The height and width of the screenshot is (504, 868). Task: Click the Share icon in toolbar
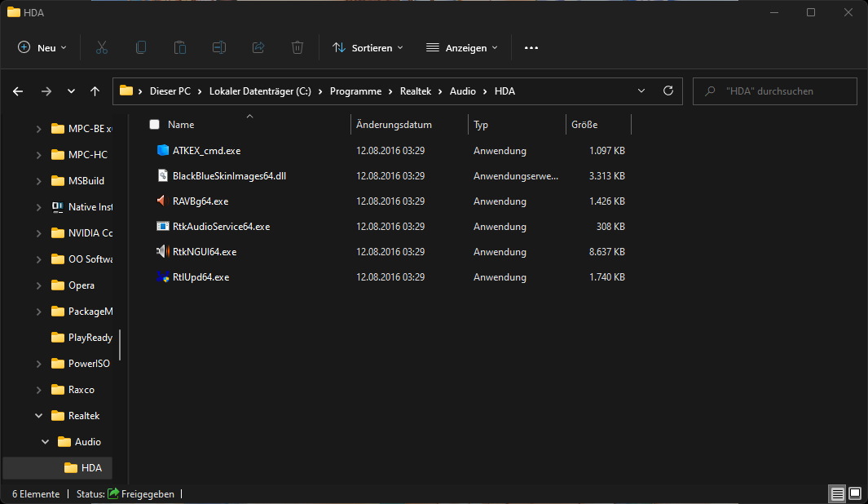(x=258, y=47)
